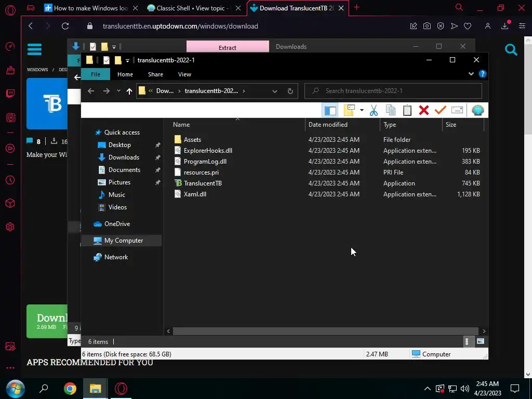Screen dimensions: 532x399
Task: Select Xaml.dll file
Action: [x=195, y=194]
